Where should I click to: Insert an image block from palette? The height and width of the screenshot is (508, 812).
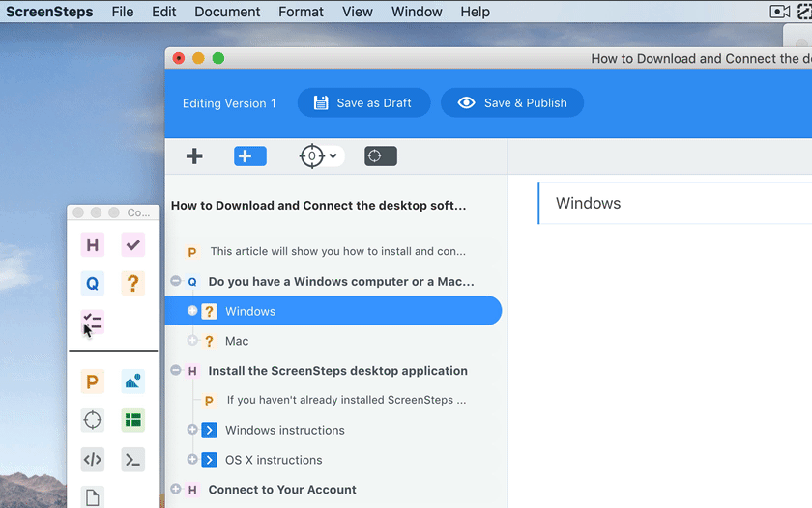click(x=133, y=381)
